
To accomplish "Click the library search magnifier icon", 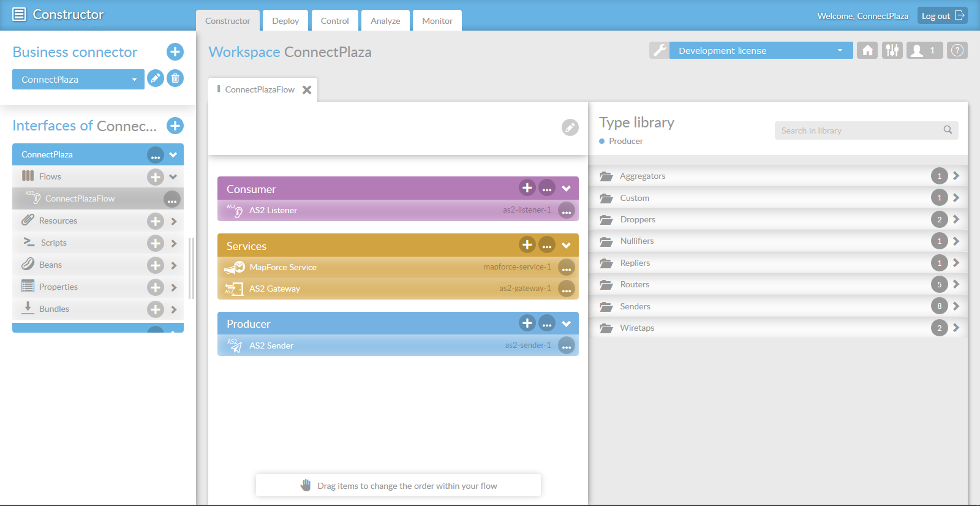I will point(948,130).
